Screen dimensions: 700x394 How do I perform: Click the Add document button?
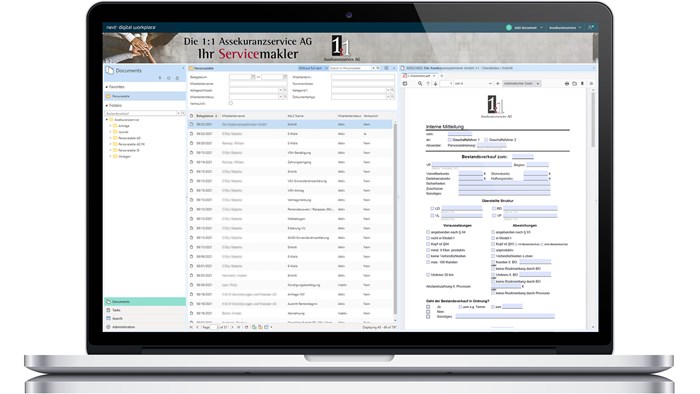(521, 28)
